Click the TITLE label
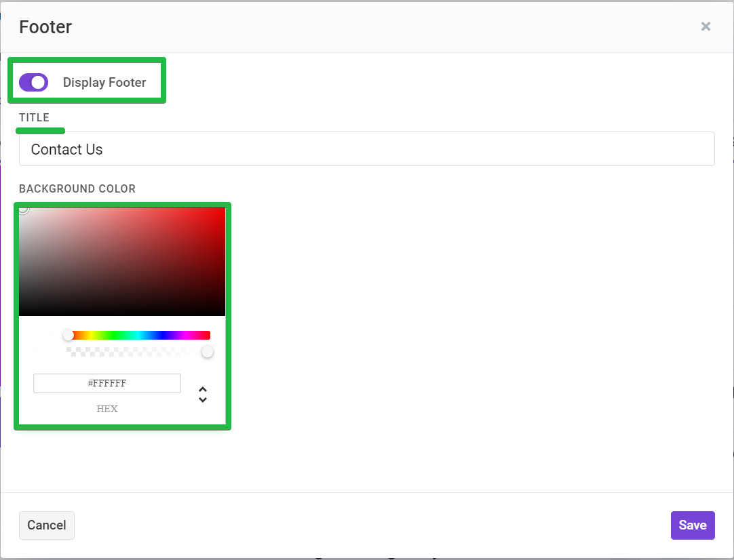This screenshot has width=734, height=560. (x=34, y=117)
